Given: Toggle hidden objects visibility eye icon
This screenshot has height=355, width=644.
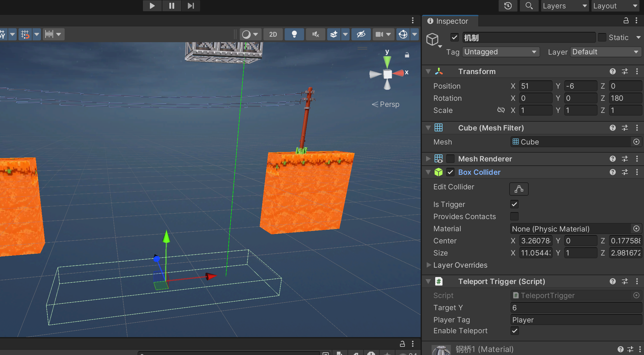Looking at the screenshot, I should pos(361,34).
